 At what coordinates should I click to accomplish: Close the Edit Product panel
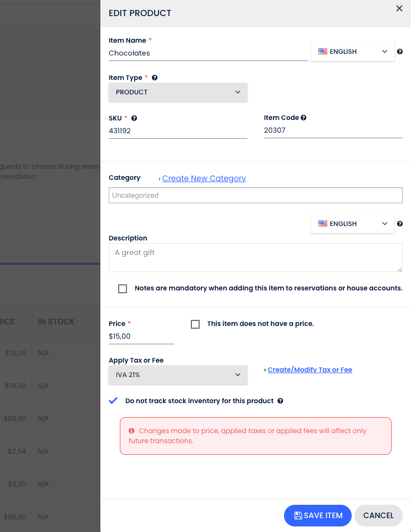[x=399, y=9]
